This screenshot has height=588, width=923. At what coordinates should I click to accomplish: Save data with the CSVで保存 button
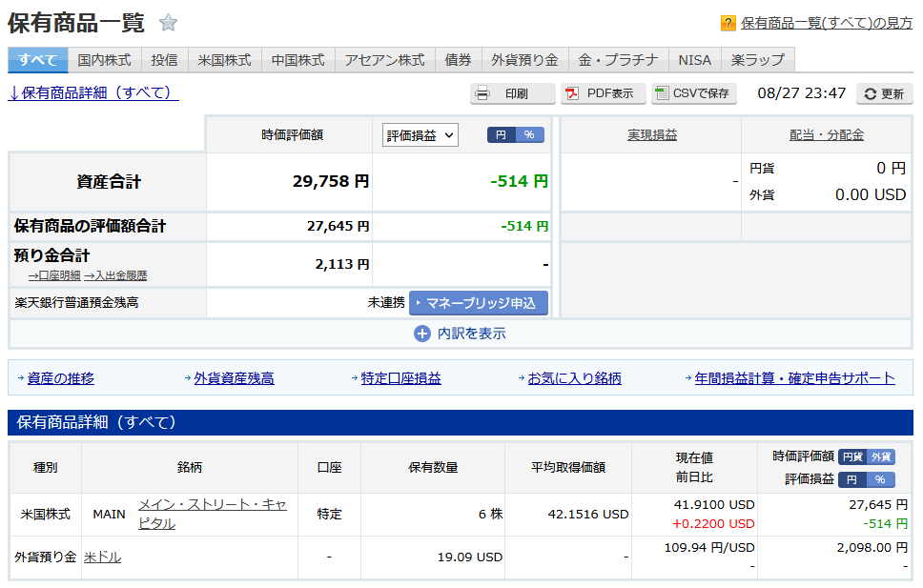(694, 93)
